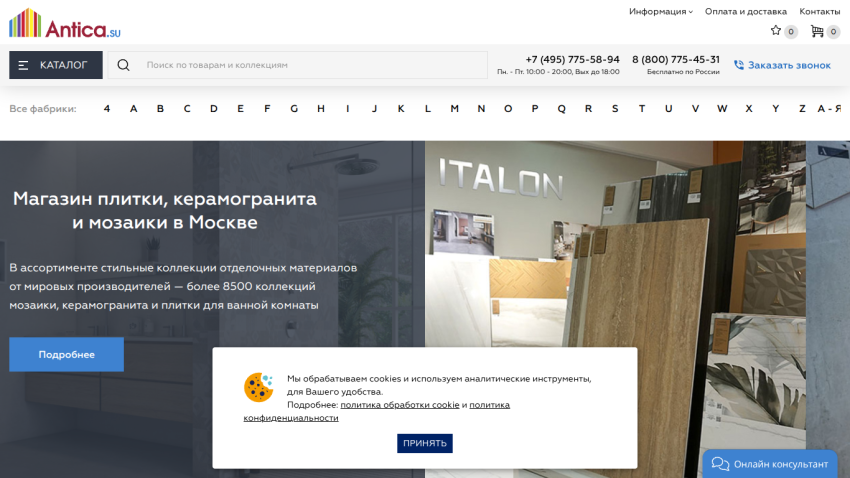Open Оплата и доставка page
The height and width of the screenshot is (478, 850).
745,11
